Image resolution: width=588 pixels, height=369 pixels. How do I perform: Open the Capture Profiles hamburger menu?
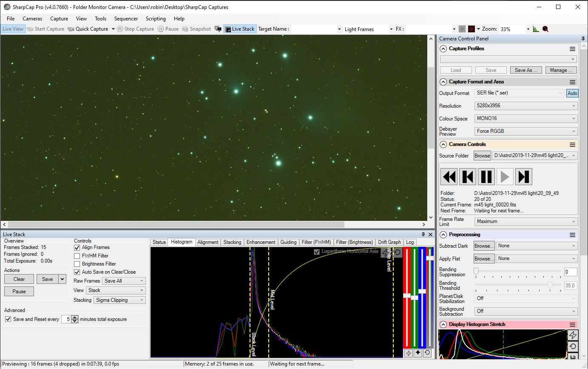572,49
